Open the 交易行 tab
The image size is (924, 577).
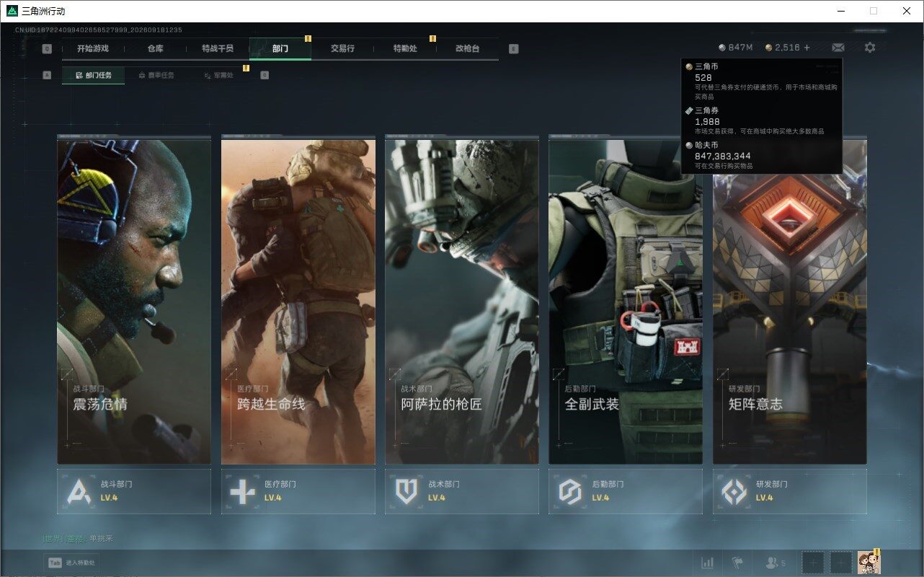tap(342, 48)
